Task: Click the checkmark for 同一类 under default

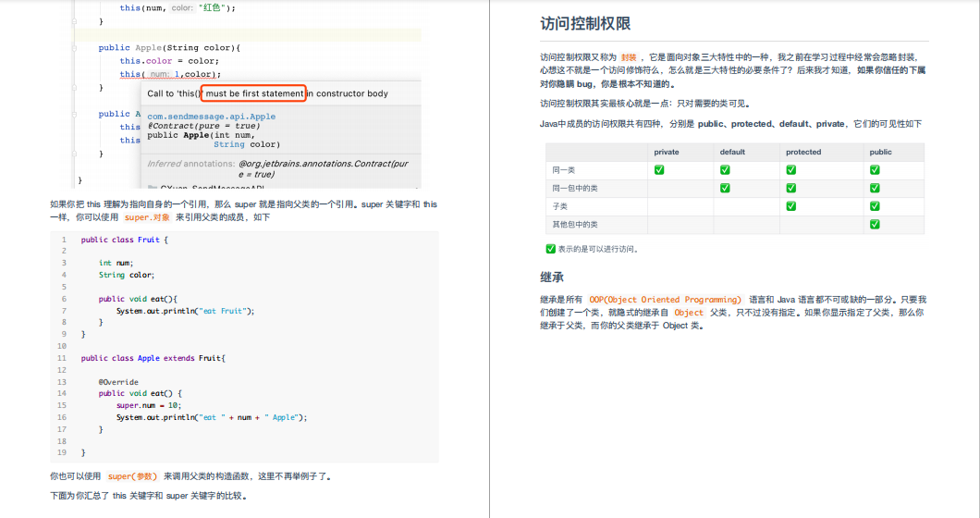Action: pos(725,169)
